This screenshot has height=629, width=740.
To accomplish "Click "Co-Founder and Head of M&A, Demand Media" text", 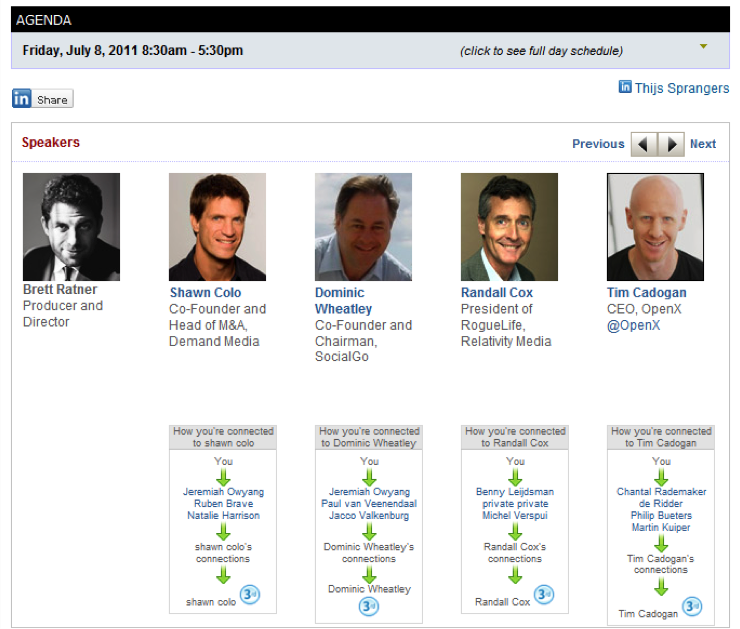I will pyautogui.click(x=217, y=325).
